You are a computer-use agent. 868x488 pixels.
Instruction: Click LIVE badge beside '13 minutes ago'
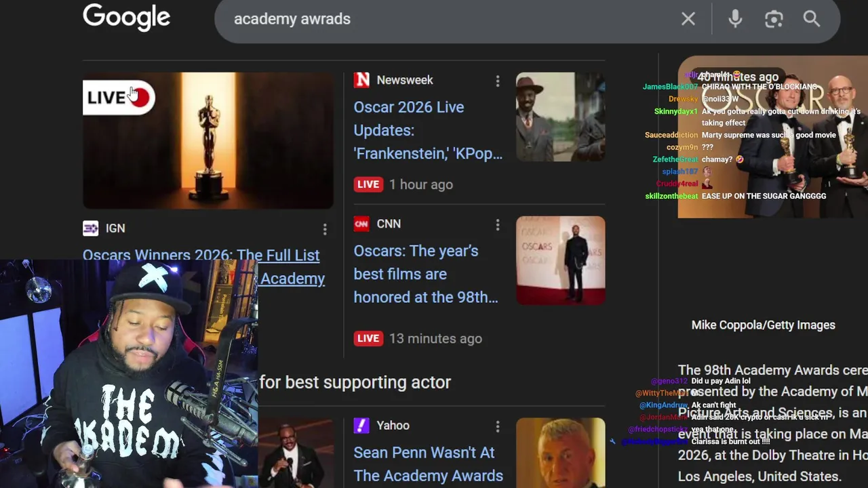(x=368, y=338)
